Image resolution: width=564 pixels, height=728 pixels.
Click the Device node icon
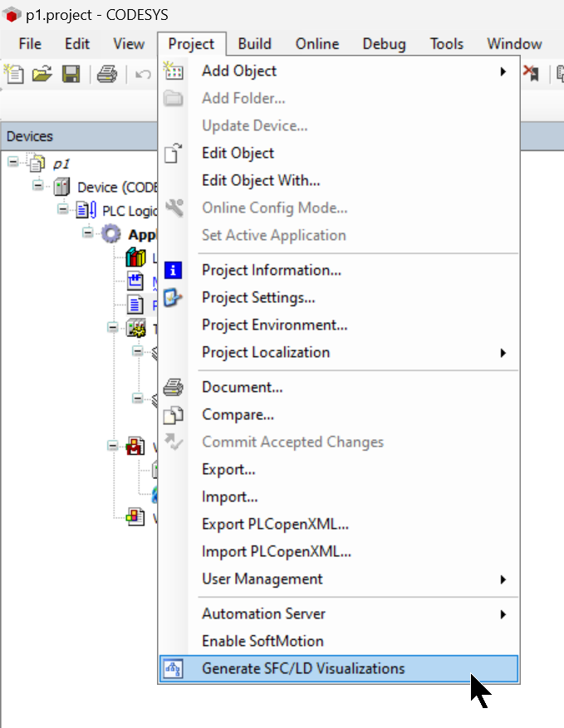tap(61, 187)
